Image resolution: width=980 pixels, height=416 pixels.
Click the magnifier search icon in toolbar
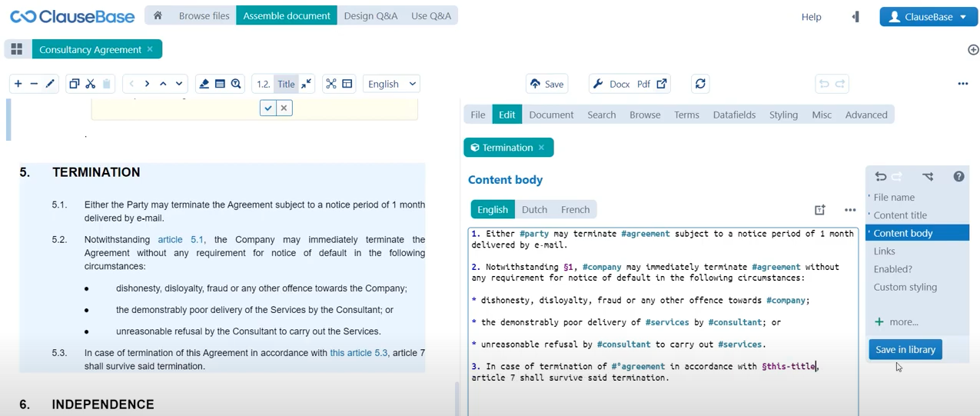tap(236, 84)
